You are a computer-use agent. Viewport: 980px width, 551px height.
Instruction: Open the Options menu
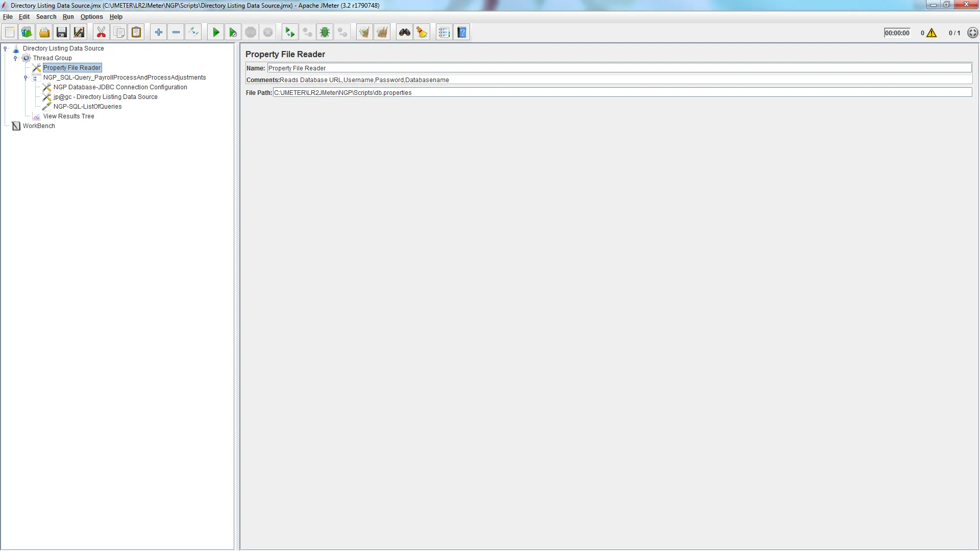(91, 17)
